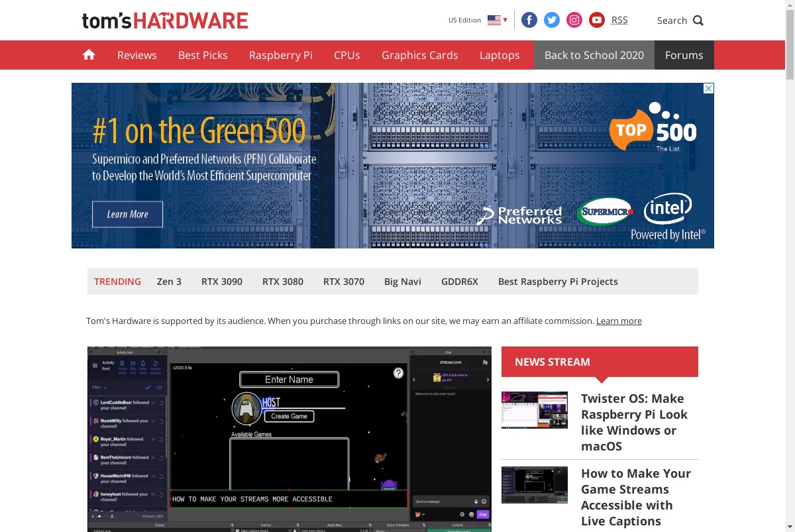Click the help question mark in featured image
The image size is (795, 532).
click(398, 373)
